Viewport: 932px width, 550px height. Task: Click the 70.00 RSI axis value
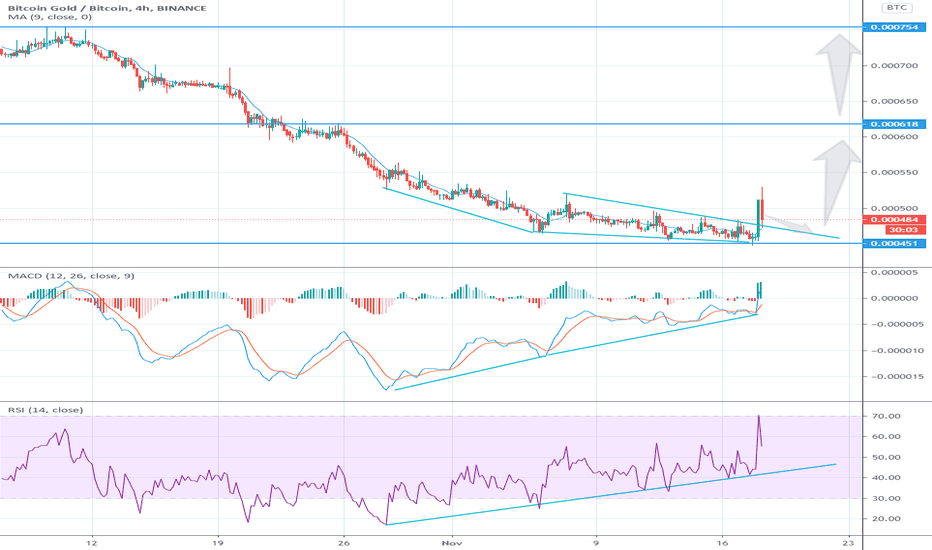point(886,416)
